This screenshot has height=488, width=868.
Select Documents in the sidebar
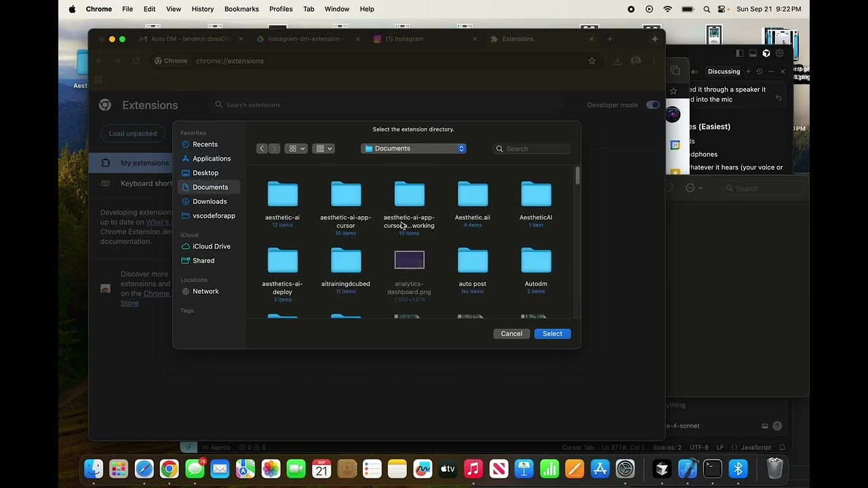tap(209, 187)
